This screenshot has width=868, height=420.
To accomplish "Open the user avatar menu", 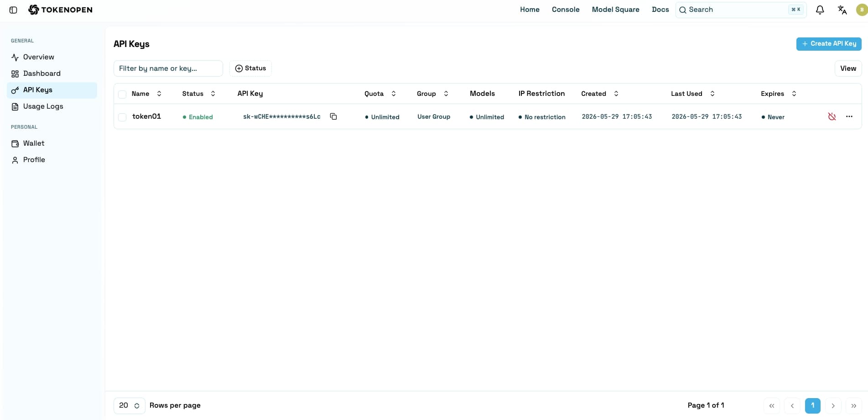I will click(862, 10).
